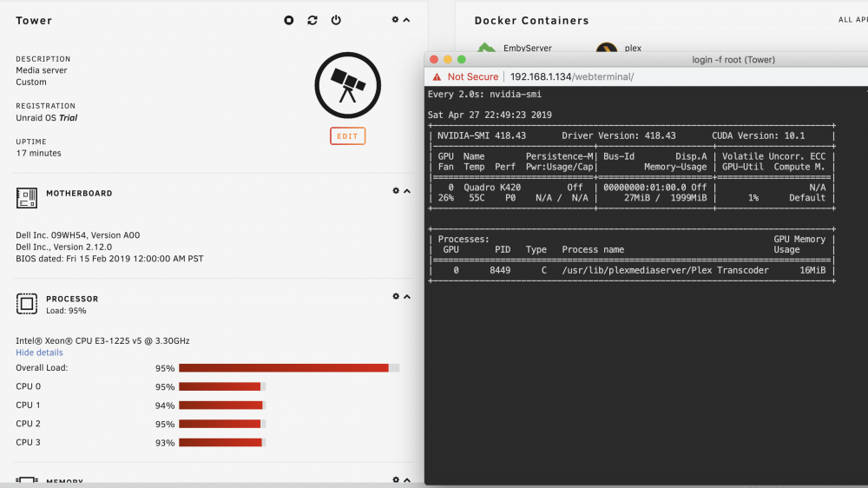Click the 27MiB / 1999MiB memory usage value
Screen dimensions: 868x488
click(x=665, y=198)
